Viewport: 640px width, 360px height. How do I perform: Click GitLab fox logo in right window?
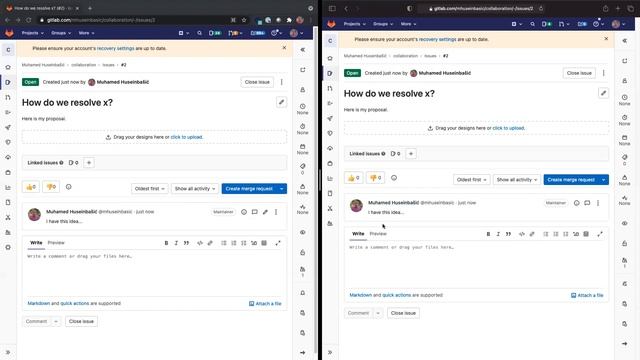[x=331, y=24]
